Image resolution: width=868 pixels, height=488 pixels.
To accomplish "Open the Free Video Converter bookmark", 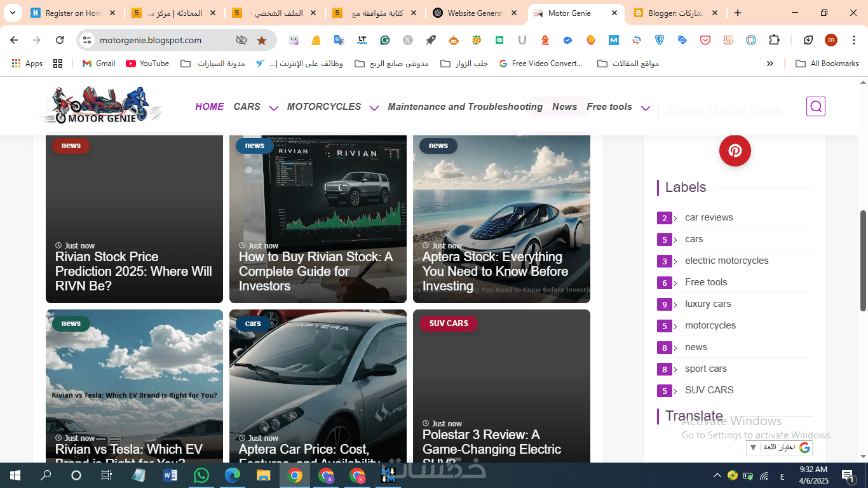I will click(x=541, y=64).
